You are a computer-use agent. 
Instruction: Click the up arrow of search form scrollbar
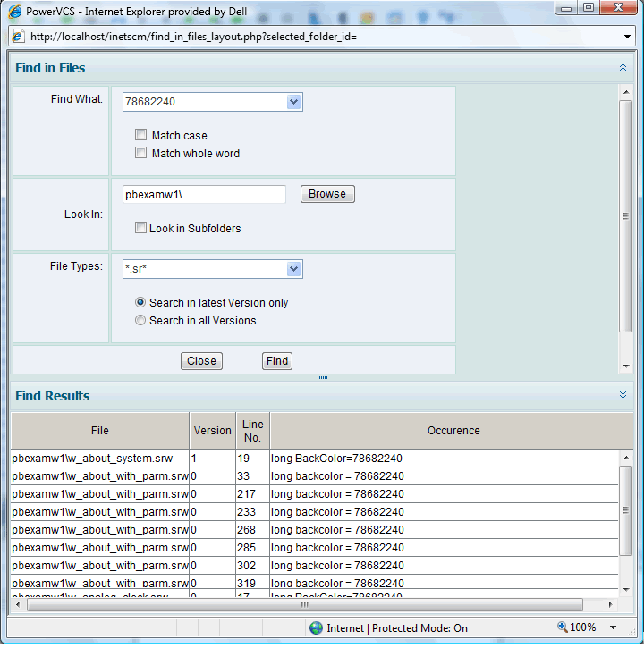point(626,92)
